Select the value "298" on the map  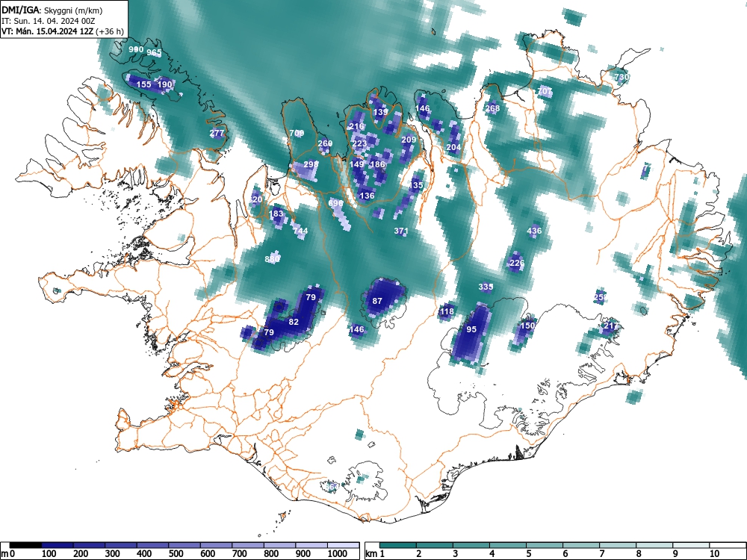pos(311,164)
